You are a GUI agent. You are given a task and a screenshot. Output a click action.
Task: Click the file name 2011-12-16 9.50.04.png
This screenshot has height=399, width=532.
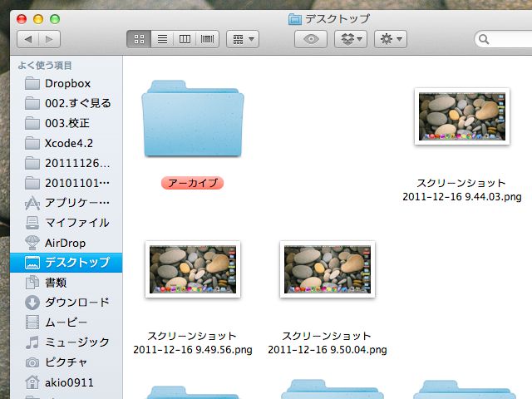click(328, 350)
